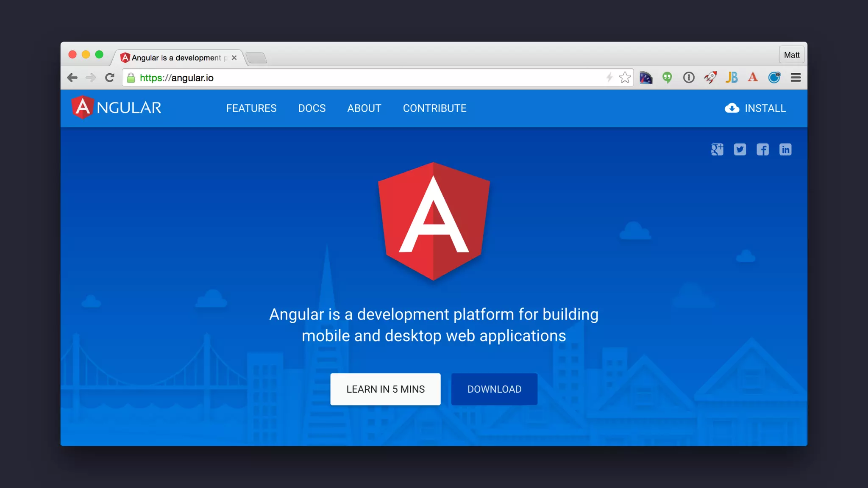Viewport: 868px width, 488px height.
Task: Open the FEATURES nav item
Action: tap(251, 108)
